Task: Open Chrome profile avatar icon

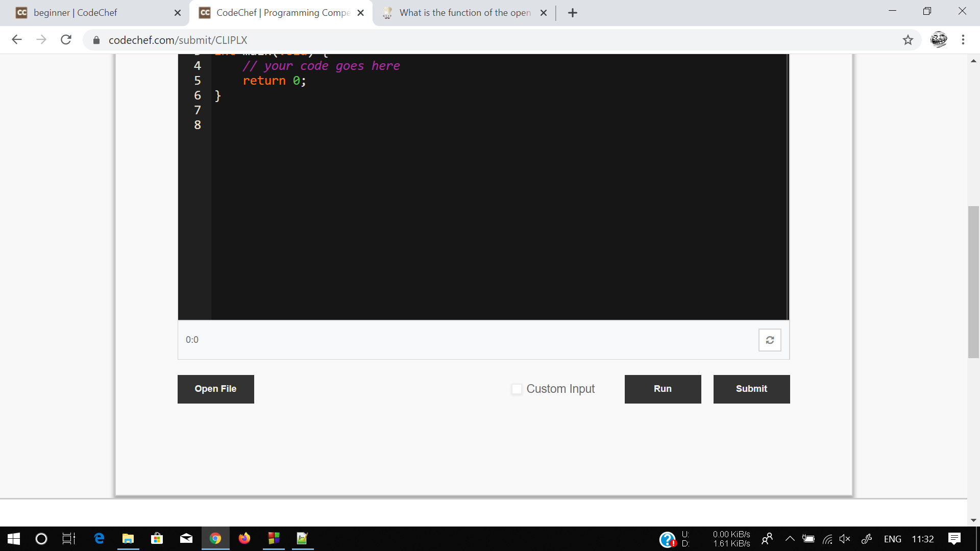Action: [938, 40]
